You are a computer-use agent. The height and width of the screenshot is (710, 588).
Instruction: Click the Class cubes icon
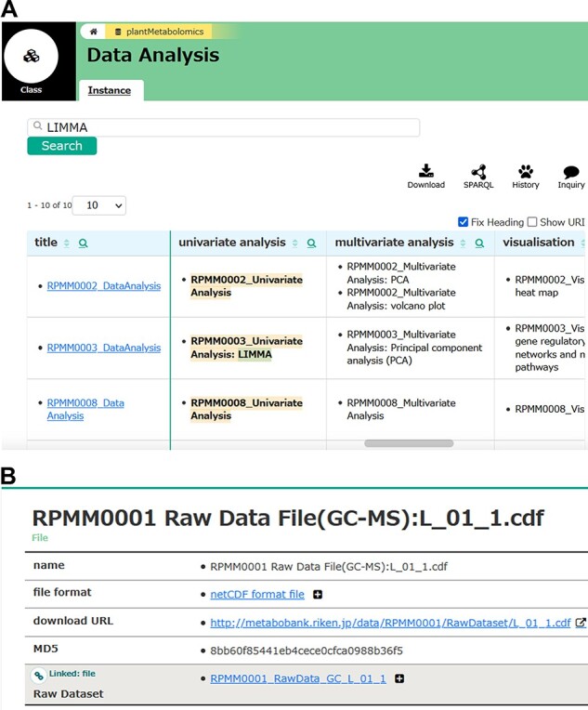[32, 57]
